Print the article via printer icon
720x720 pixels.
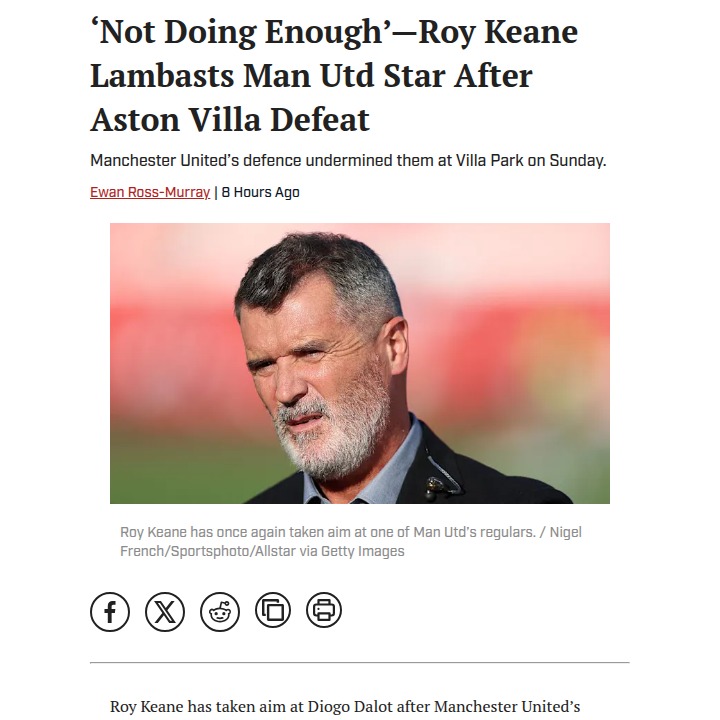324,609
